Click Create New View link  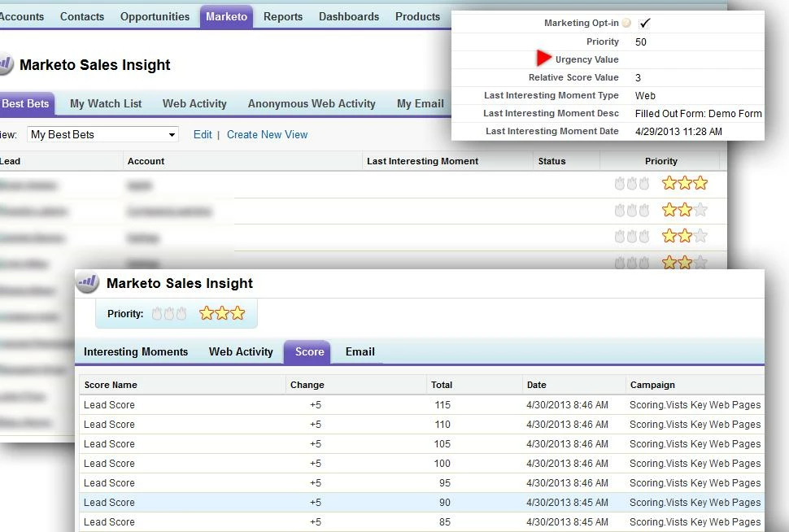[x=267, y=134]
